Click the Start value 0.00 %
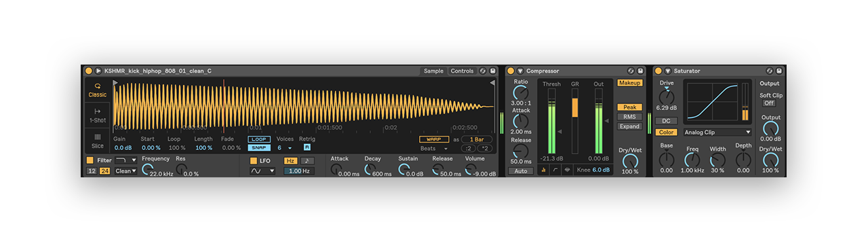 (151, 147)
